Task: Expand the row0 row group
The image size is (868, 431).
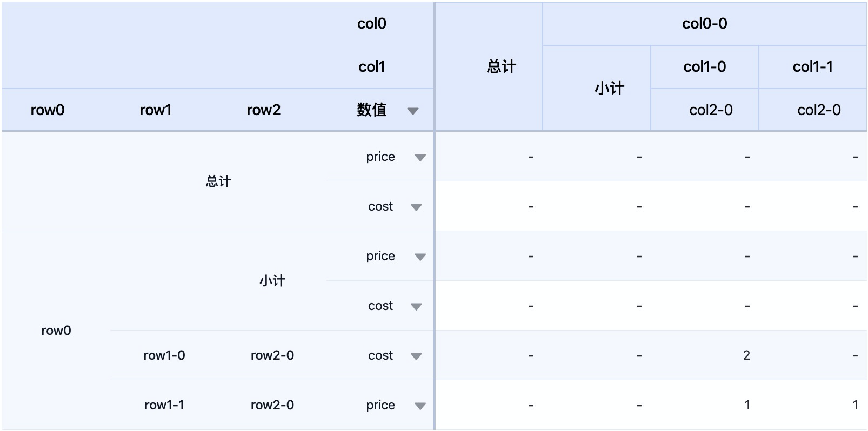Action: pyautogui.click(x=56, y=331)
